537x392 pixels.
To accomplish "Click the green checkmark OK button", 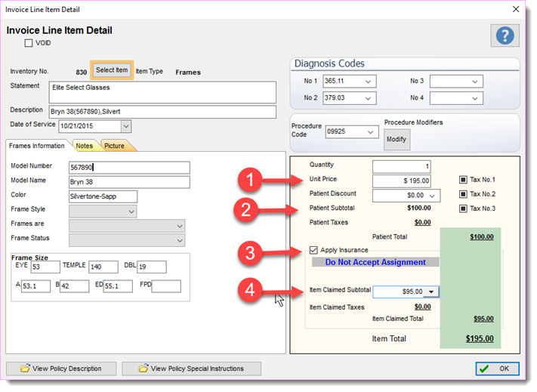I will click(497, 369).
